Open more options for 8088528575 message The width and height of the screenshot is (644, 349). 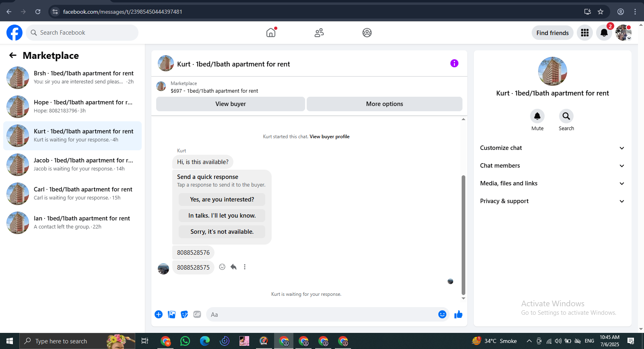coord(245,267)
